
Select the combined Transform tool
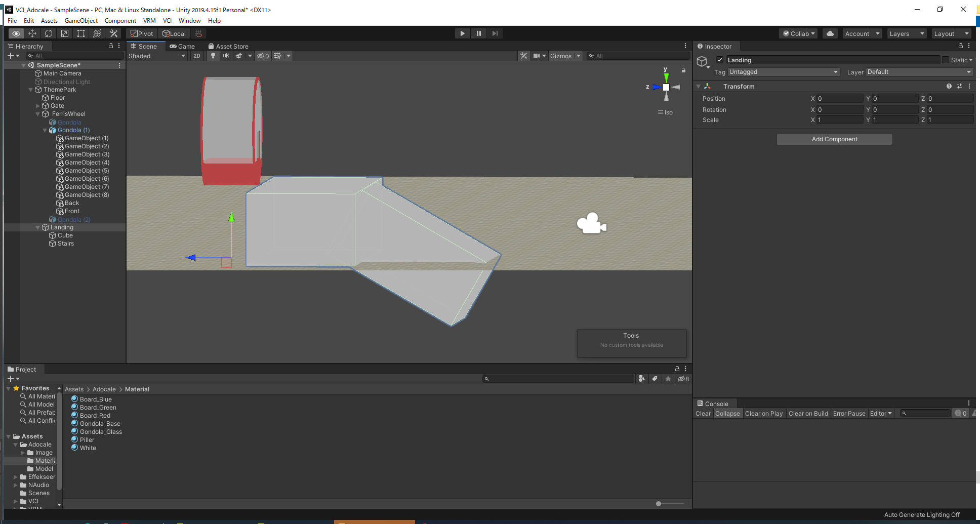tap(97, 33)
